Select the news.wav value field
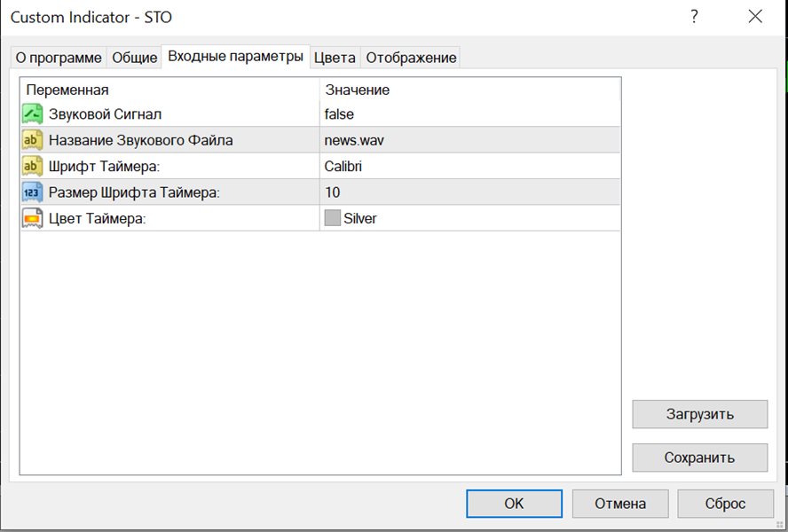 click(x=470, y=140)
